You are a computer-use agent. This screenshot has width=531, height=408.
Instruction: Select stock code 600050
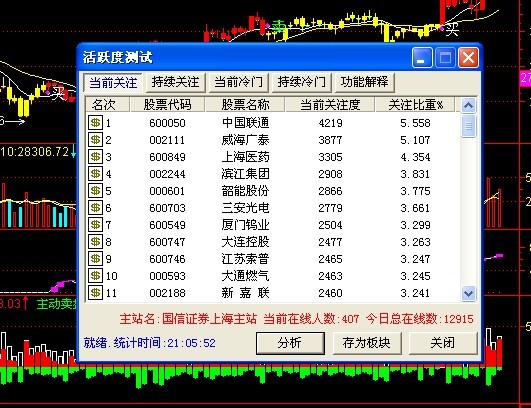[x=167, y=123]
